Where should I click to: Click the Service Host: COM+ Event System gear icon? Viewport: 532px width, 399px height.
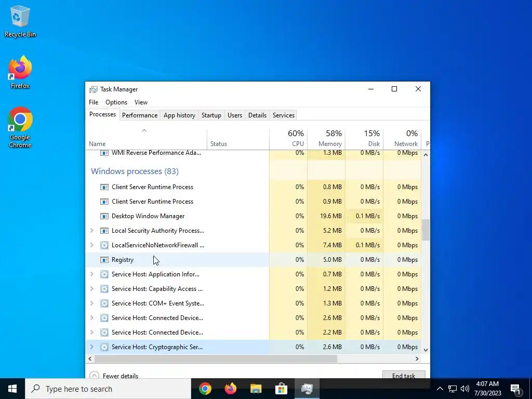(104, 303)
